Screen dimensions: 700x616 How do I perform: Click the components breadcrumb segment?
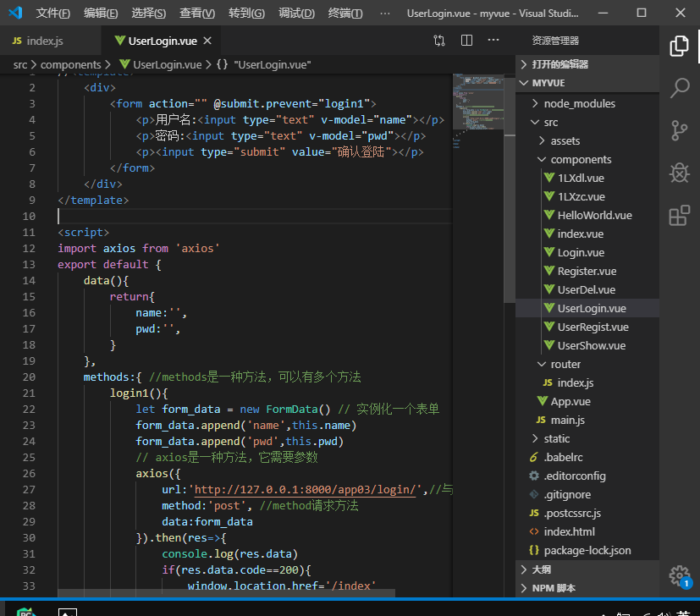coord(70,64)
